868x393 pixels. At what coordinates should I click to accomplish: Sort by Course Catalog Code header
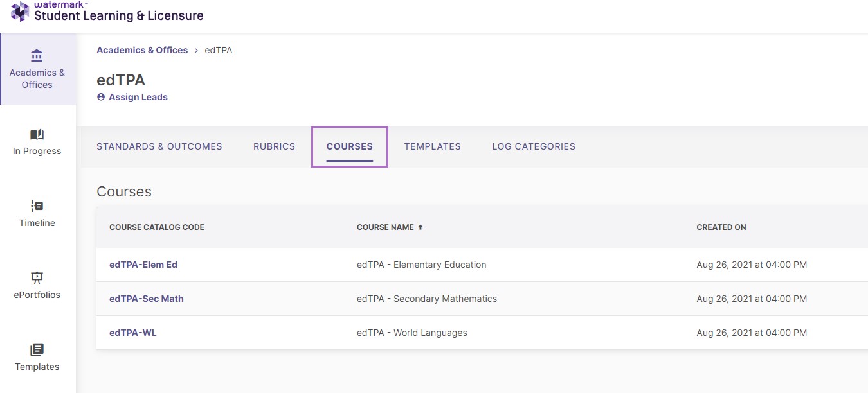[157, 227]
